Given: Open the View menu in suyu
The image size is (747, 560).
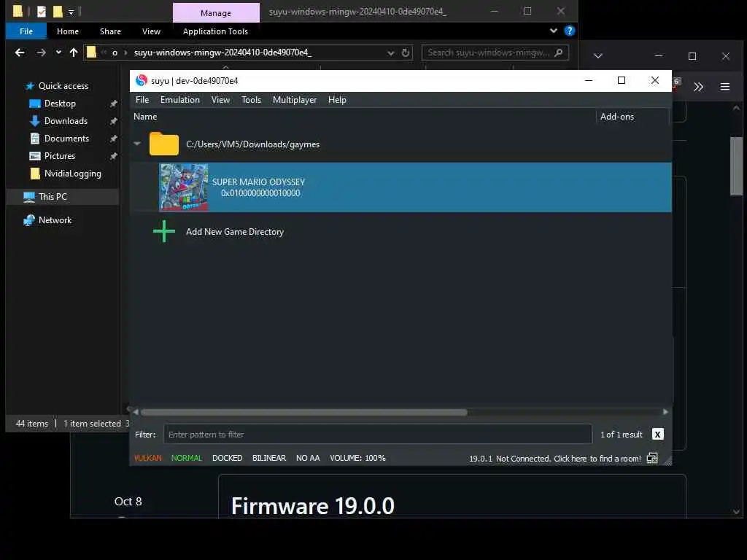Looking at the screenshot, I should tap(220, 100).
